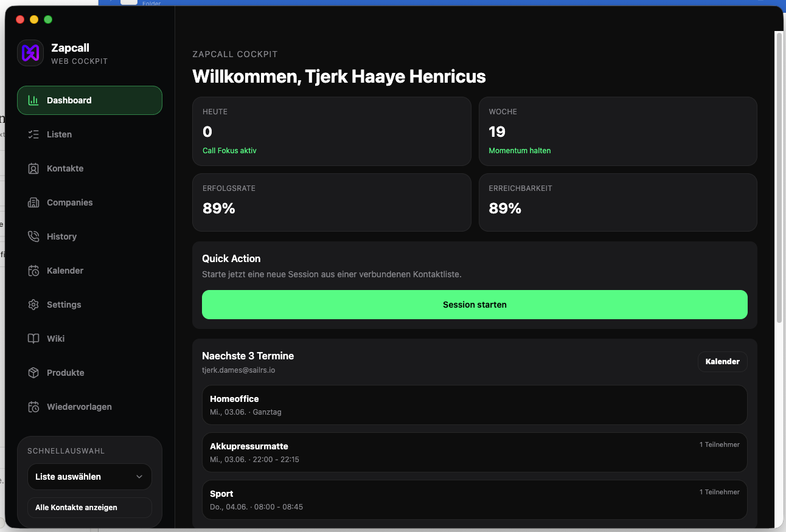Screen dimensions: 786x532
Task: Open the Kalender sidebar label
Action: click(x=65, y=271)
